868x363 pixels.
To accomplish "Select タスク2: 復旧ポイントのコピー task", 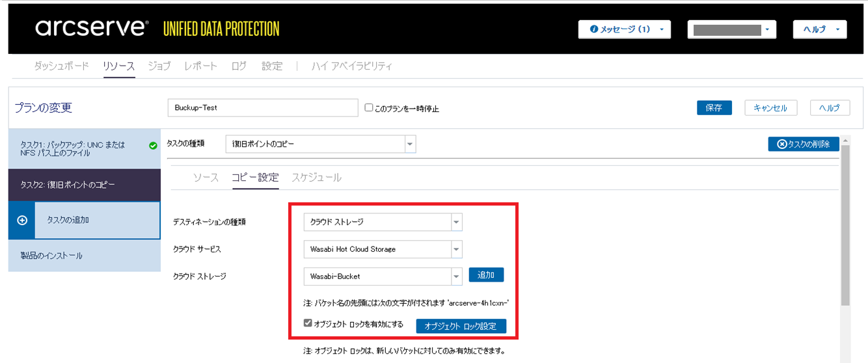I will click(85, 185).
